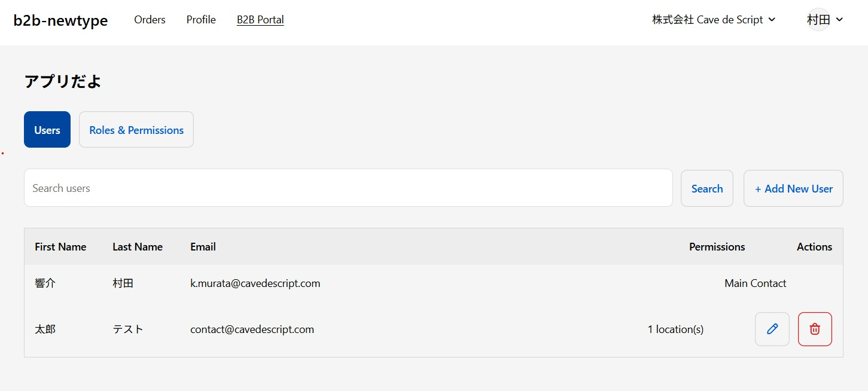Open the 村田 account menu chevron
This screenshot has height=391, width=868.
click(839, 20)
